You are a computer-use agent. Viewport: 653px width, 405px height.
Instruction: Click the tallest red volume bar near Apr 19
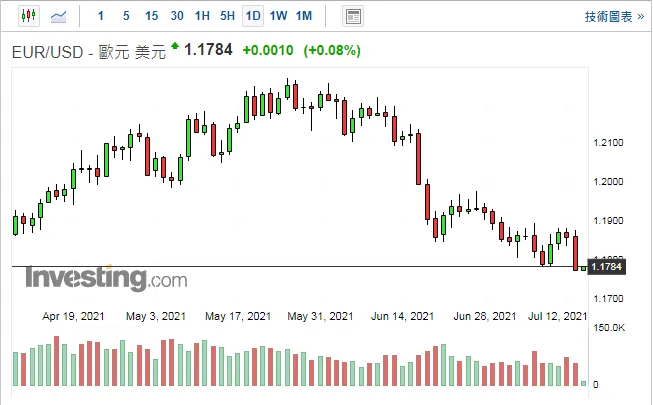56,361
